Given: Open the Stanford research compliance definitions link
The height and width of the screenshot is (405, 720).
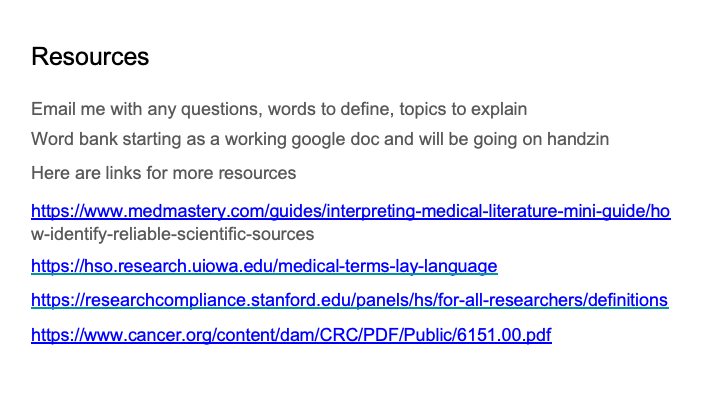Looking at the screenshot, I should 349,300.
